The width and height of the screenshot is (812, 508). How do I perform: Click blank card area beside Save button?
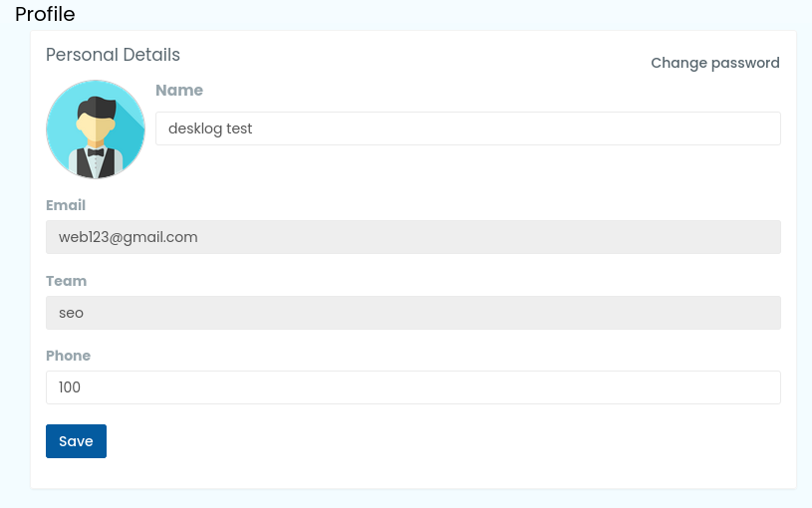tap(414, 441)
